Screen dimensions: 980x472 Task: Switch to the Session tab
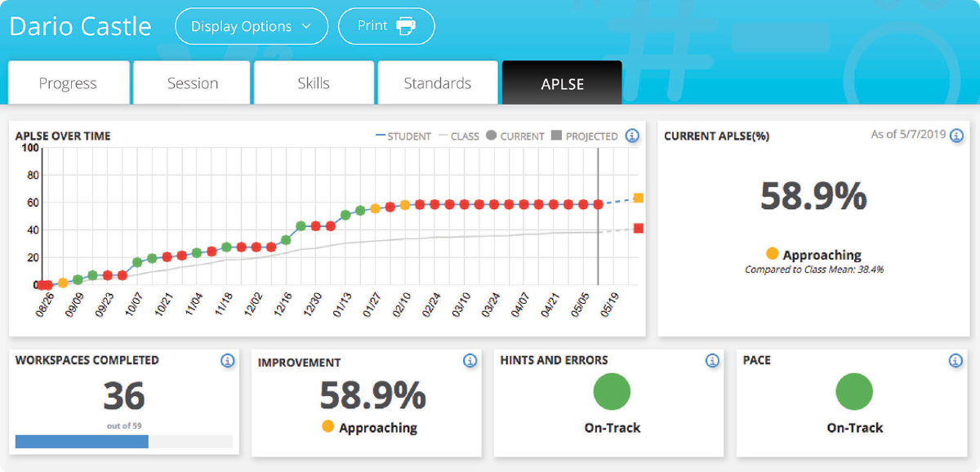(192, 83)
